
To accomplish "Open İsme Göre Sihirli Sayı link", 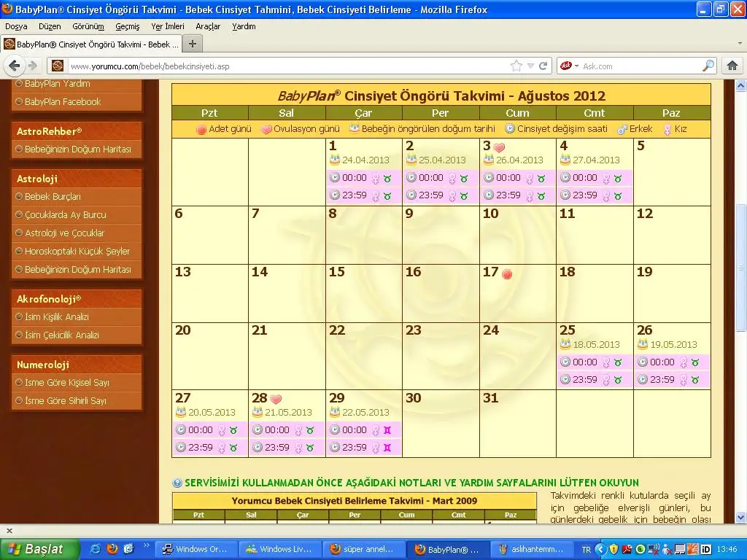I will coord(65,400).
